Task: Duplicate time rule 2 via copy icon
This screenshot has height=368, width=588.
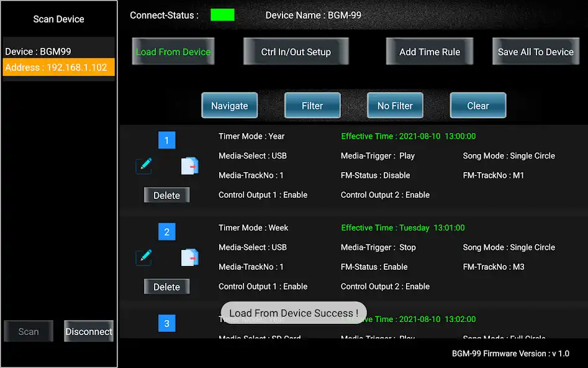Action: [x=189, y=257]
